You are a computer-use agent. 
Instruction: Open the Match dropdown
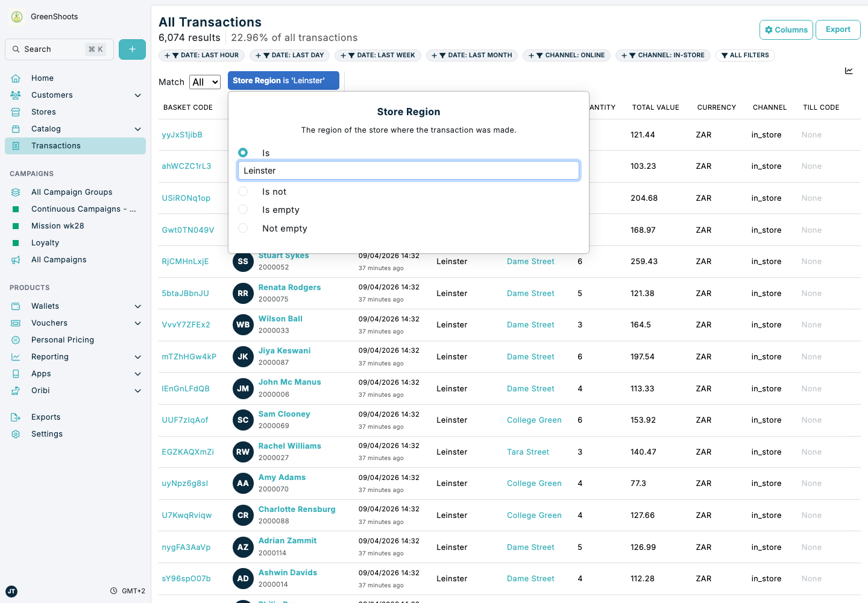(x=205, y=81)
